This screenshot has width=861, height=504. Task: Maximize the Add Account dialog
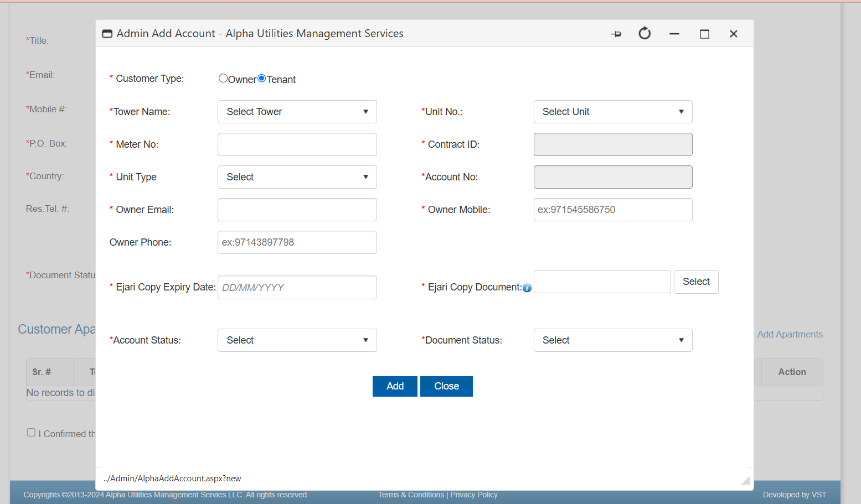[704, 34]
